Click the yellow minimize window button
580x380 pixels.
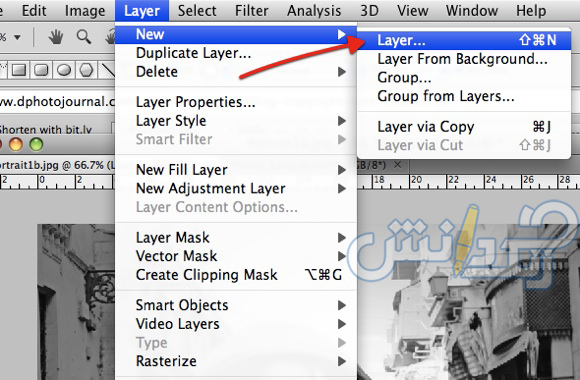[16, 144]
